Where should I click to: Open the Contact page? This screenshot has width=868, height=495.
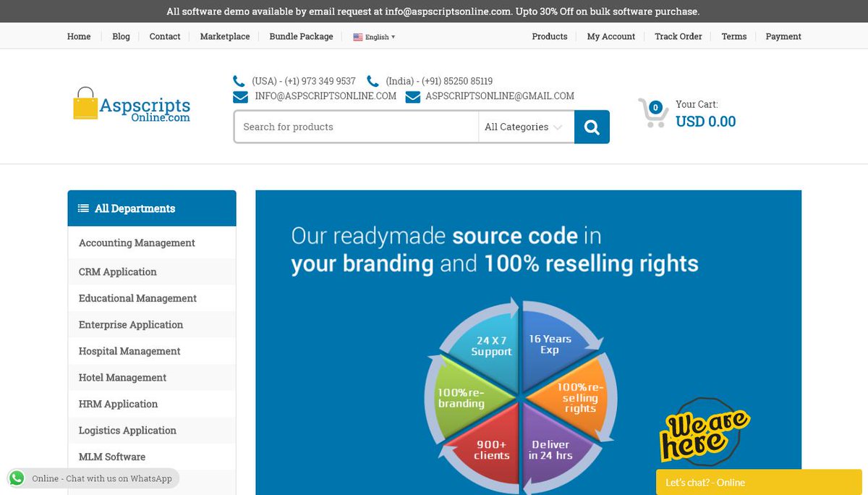click(x=165, y=36)
